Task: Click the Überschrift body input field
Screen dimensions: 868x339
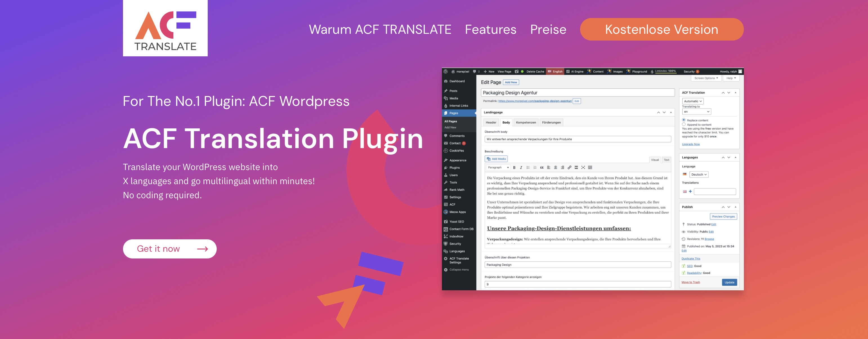Action: pos(578,139)
